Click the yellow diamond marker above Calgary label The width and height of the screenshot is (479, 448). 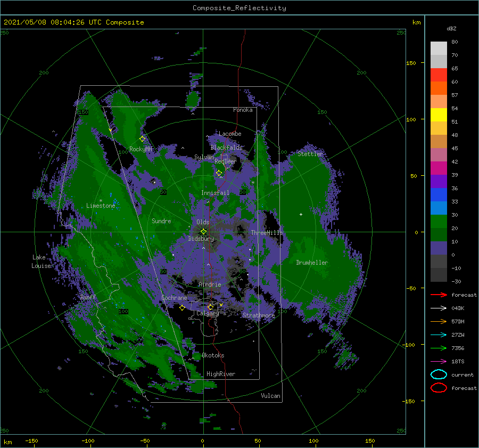click(x=210, y=307)
